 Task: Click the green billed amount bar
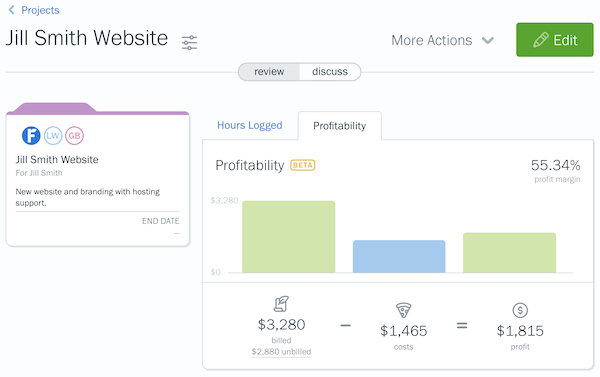point(289,237)
